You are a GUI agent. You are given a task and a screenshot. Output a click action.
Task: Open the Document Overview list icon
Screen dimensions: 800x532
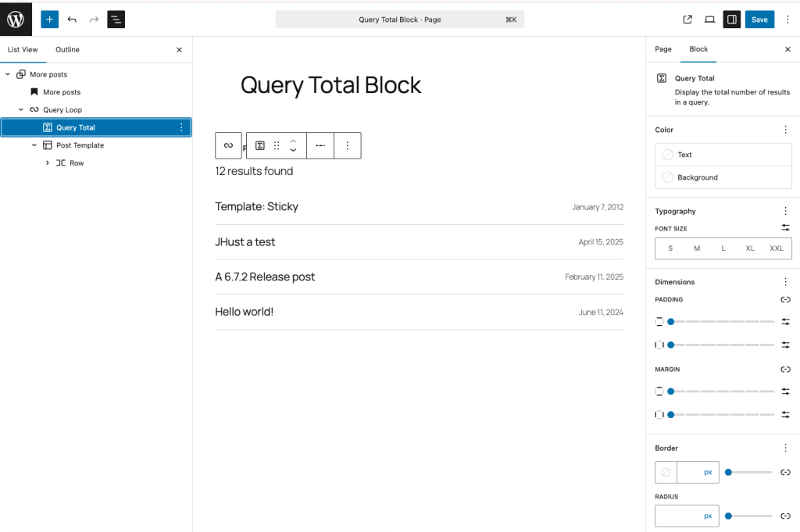coord(116,19)
